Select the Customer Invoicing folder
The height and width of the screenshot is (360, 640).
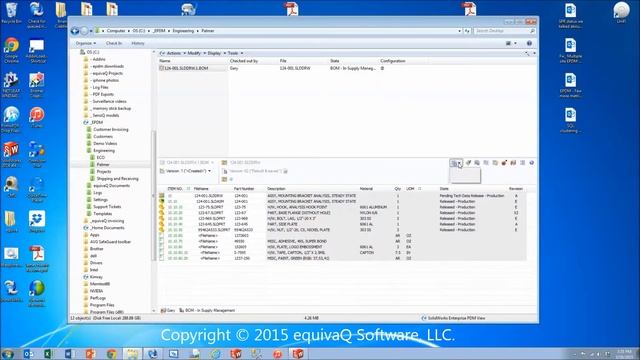click(x=111, y=129)
